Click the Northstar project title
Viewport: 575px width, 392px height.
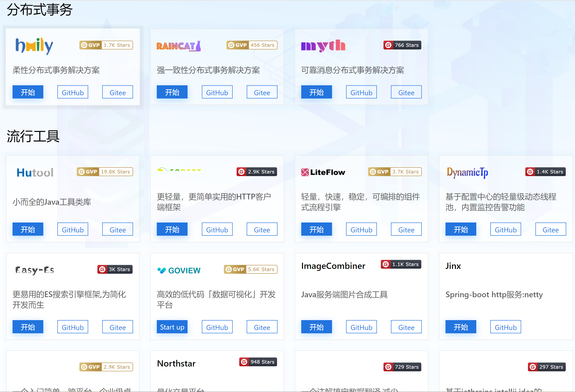(176, 363)
